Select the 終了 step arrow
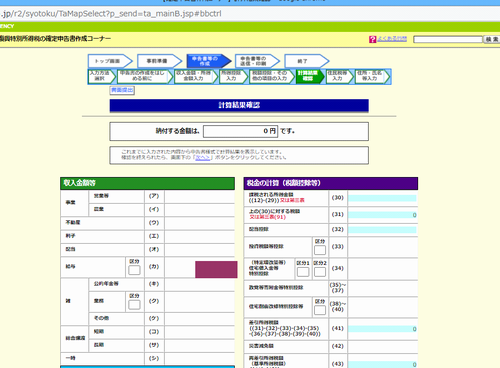 (x=307, y=61)
